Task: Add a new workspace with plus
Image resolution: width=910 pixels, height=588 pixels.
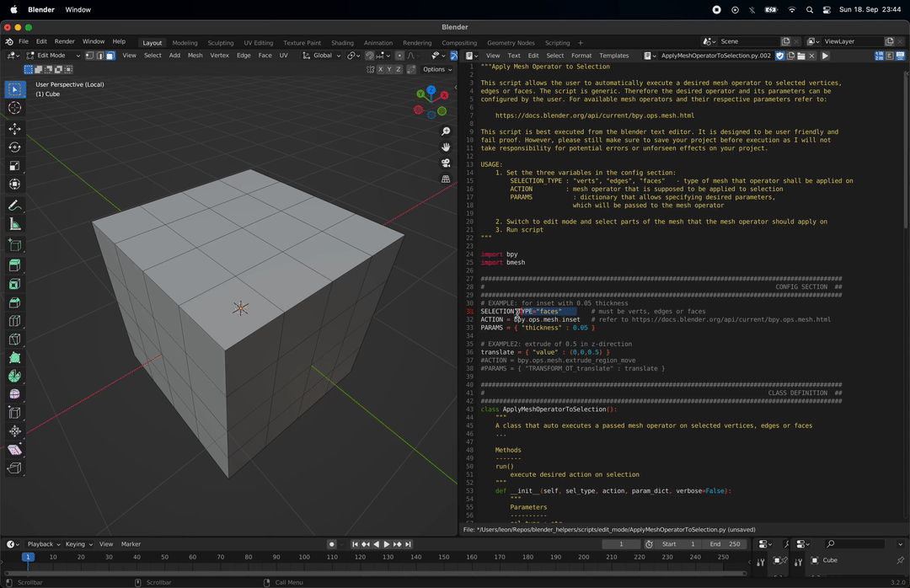Action: (x=581, y=43)
